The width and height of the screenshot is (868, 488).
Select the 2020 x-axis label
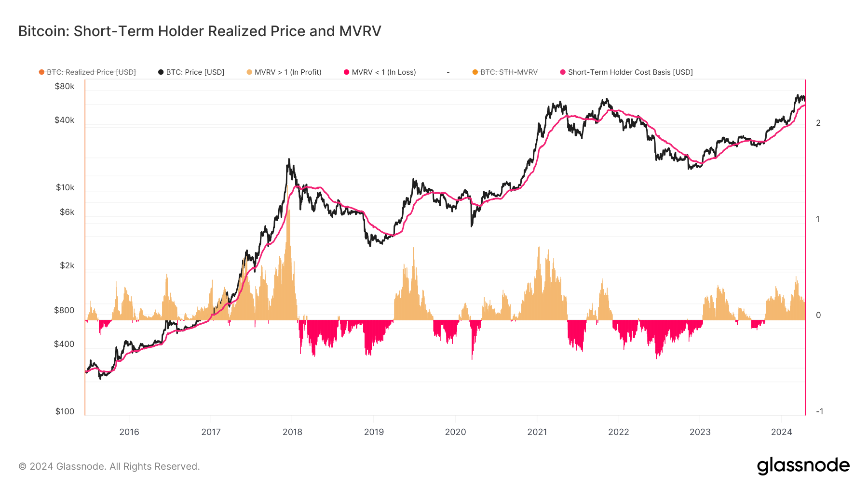(x=455, y=432)
